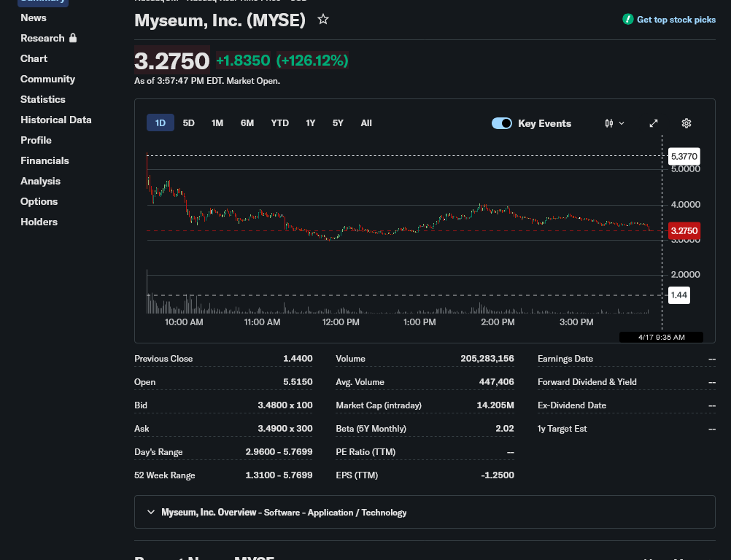Open the chart type dropdown
This screenshot has height=560, width=731.
(x=614, y=123)
